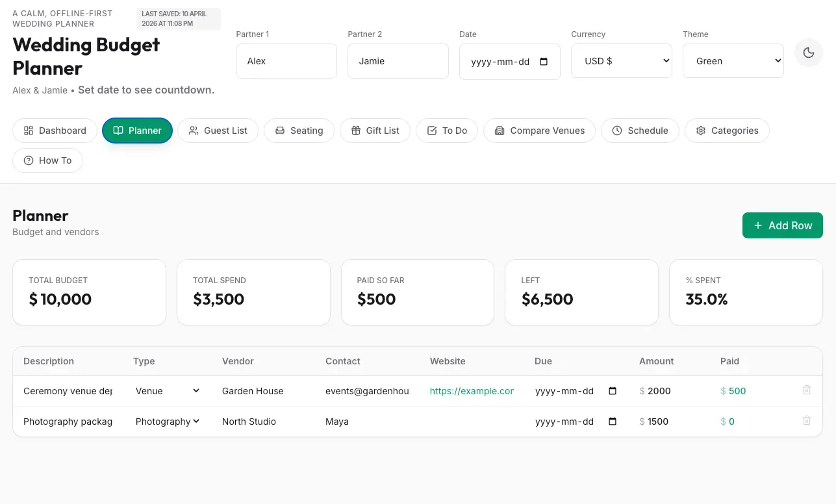Show the To Do tab

pyautogui.click(x=447, y=131)
